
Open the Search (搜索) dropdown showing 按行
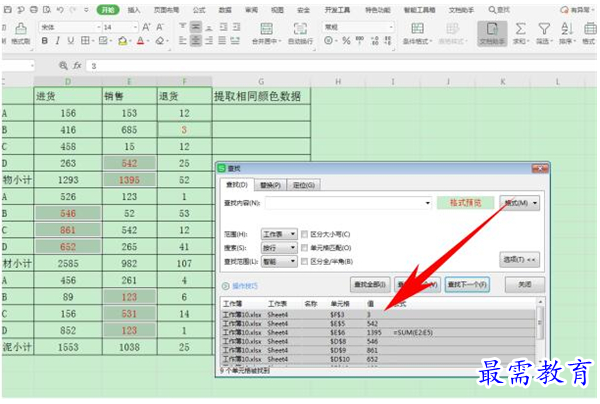pos(279,248)
